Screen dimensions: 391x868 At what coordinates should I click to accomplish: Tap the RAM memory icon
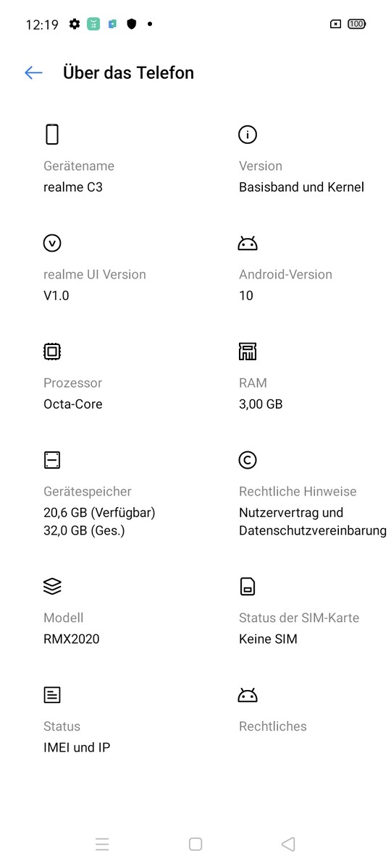point(248,352)
